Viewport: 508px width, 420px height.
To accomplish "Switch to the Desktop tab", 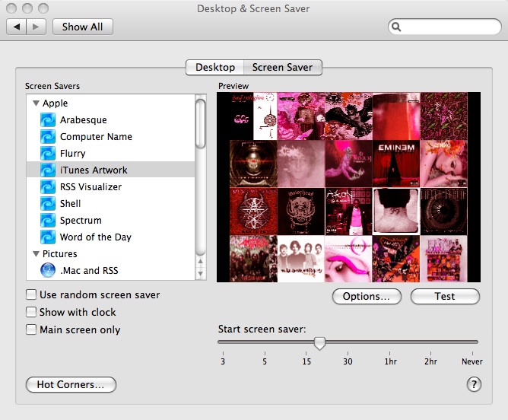I will click(214, 68).
